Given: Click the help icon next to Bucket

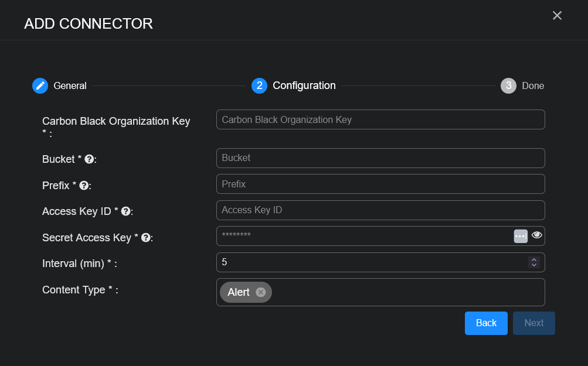Looking at the screenshot, I should coord(89,159).
